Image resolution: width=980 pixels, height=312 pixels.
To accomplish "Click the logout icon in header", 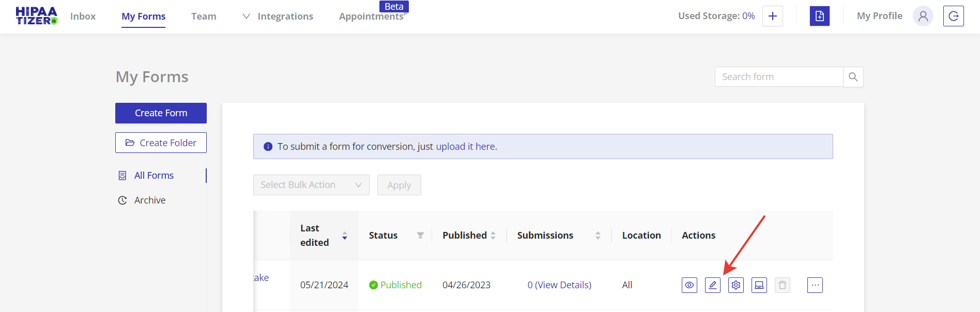I will coord(953,16).
